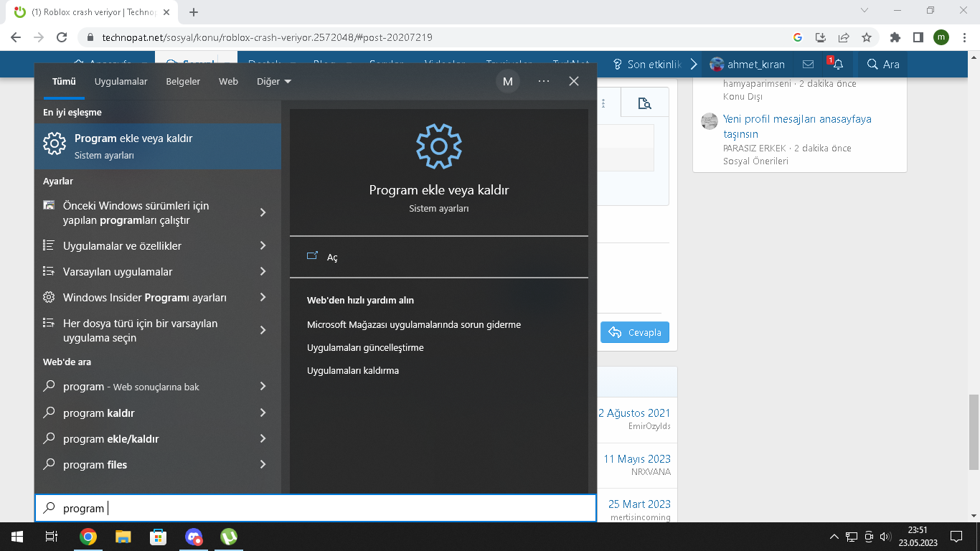Open the network icon in system tray
Image resolution: width=980 pixels, height=551 pixels.
852,537
